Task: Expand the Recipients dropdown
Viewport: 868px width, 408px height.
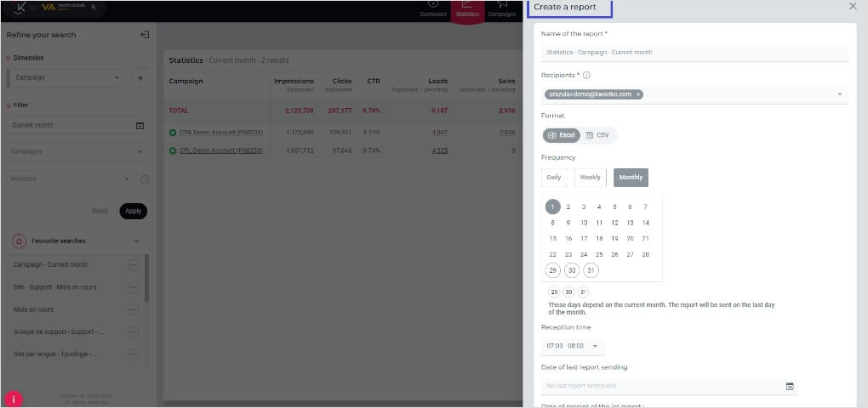Action: tap(839, 94)
